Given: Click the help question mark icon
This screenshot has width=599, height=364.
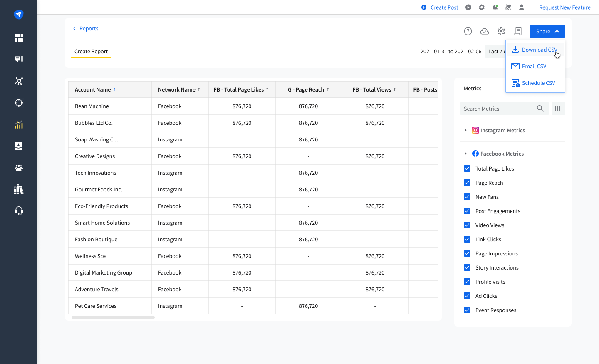Looking at the screenshot, I should click(468, 31).
